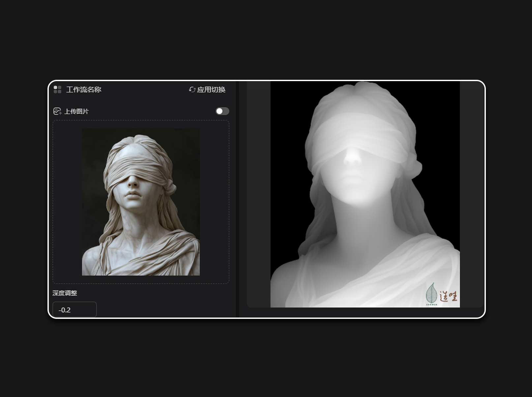Select the 工作流名称 title text
This screenshot has height=397, width=532.
[x=84, y=90]
